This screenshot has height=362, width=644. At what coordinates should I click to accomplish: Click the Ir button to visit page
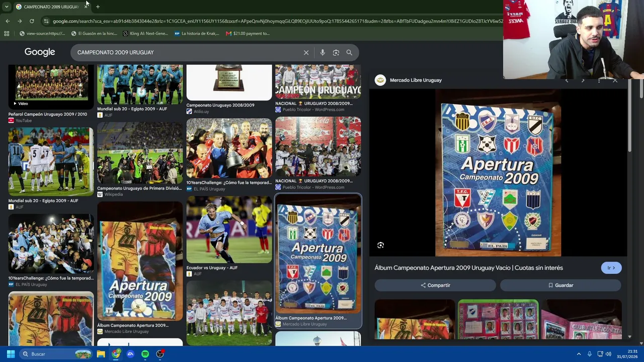[611, 268]
